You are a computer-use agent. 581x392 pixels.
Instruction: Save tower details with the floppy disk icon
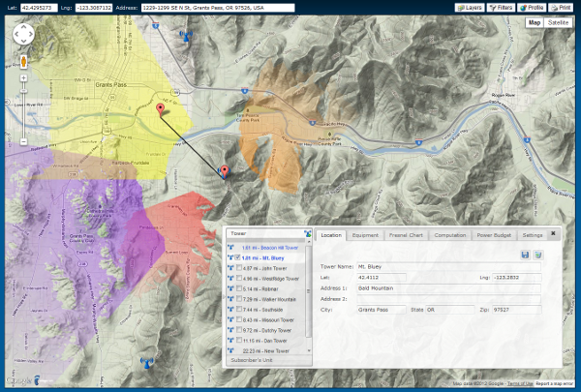[x=525, y=255]
